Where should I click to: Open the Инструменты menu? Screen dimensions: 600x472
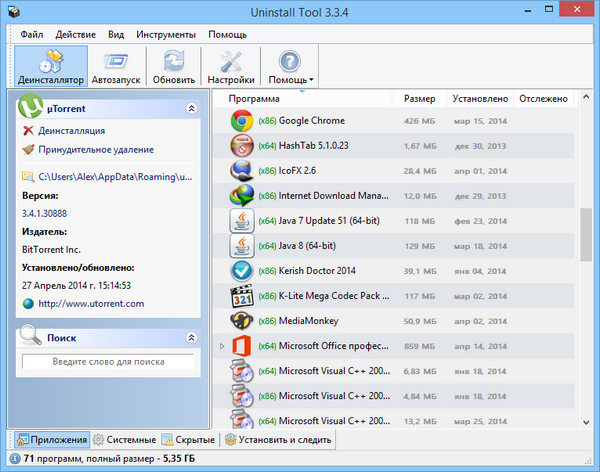tap(166, 34)
